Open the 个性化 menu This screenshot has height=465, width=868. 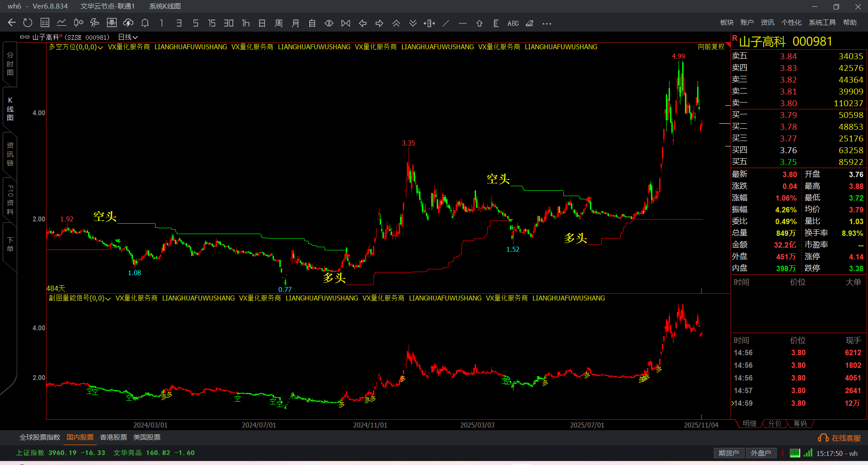pos(791,23)
